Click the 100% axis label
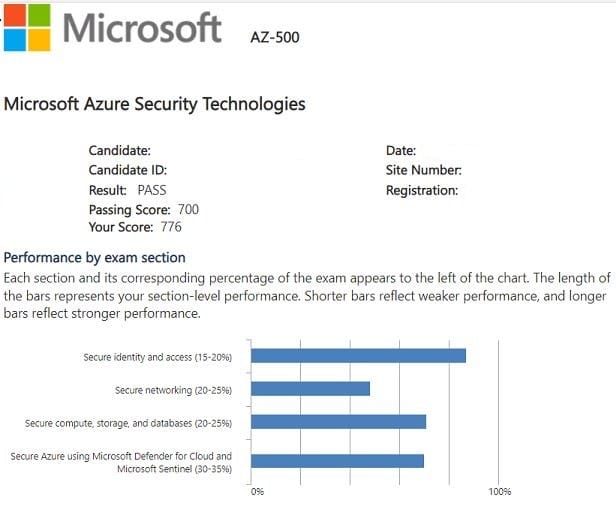The image size is (616, 515). (x=500, y=492)
